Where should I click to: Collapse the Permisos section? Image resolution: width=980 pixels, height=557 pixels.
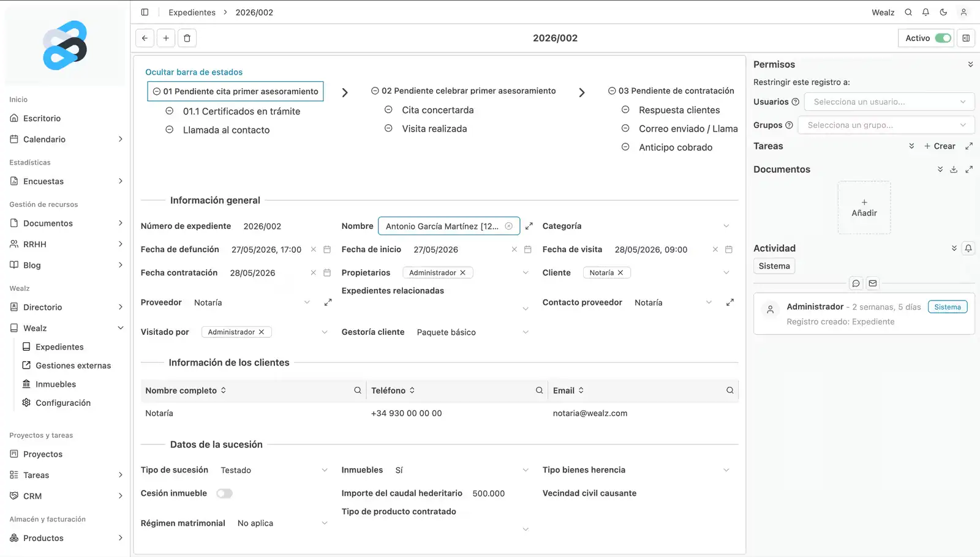970,64
